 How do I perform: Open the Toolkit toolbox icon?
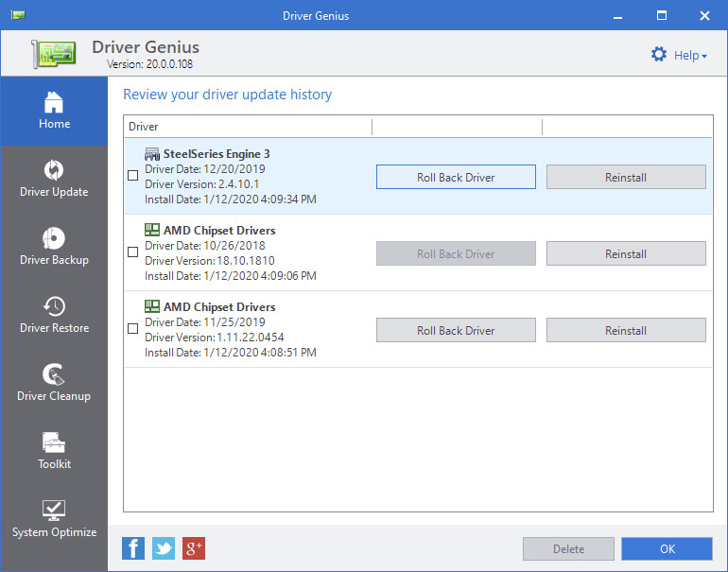coord(54,442)
